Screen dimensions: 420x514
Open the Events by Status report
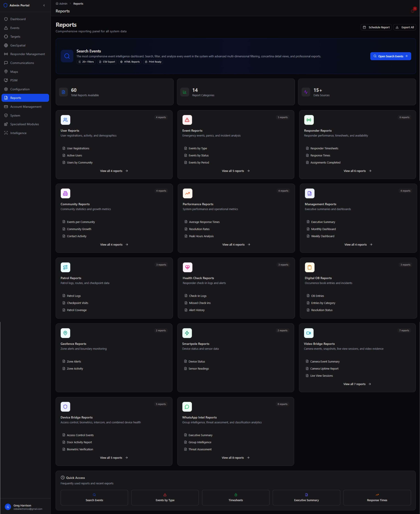pyautogui.click(x=196, y=155)
